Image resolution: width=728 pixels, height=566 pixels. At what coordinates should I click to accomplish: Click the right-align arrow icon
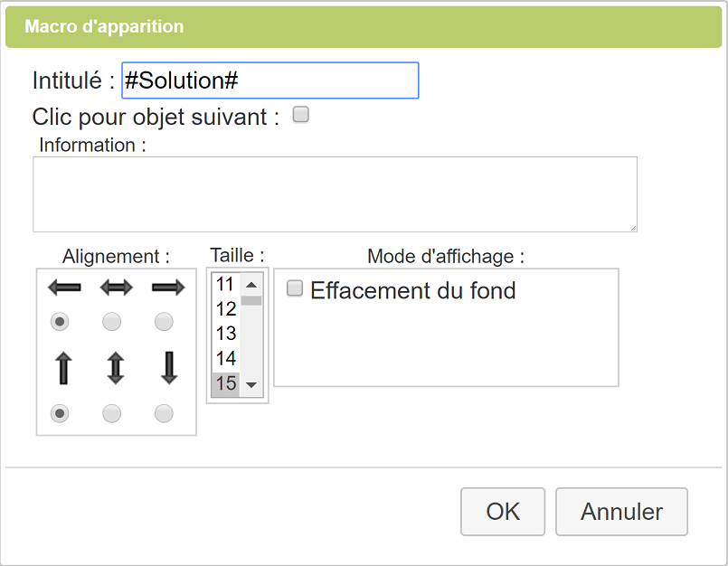168,288
